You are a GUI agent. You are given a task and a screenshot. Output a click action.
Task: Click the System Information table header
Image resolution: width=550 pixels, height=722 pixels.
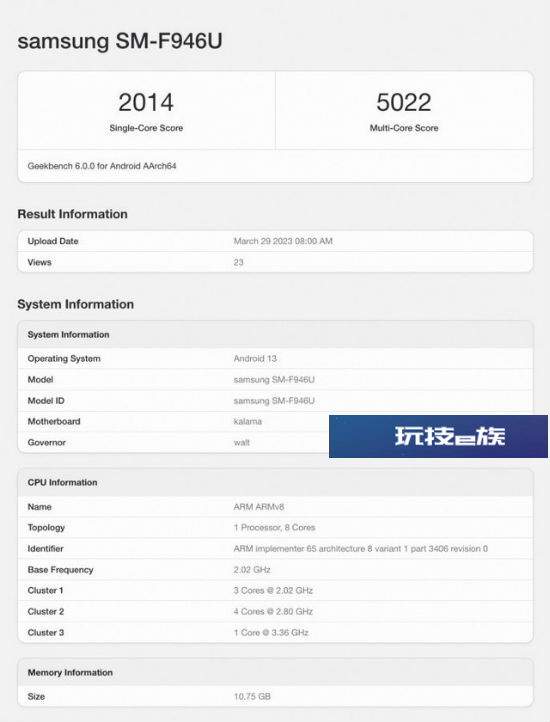click(275, 335)
